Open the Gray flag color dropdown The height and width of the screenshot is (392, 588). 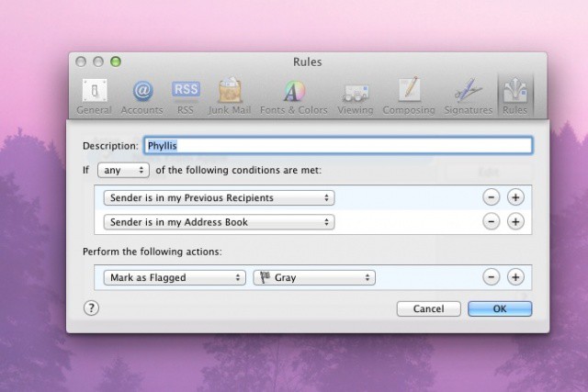314,277
